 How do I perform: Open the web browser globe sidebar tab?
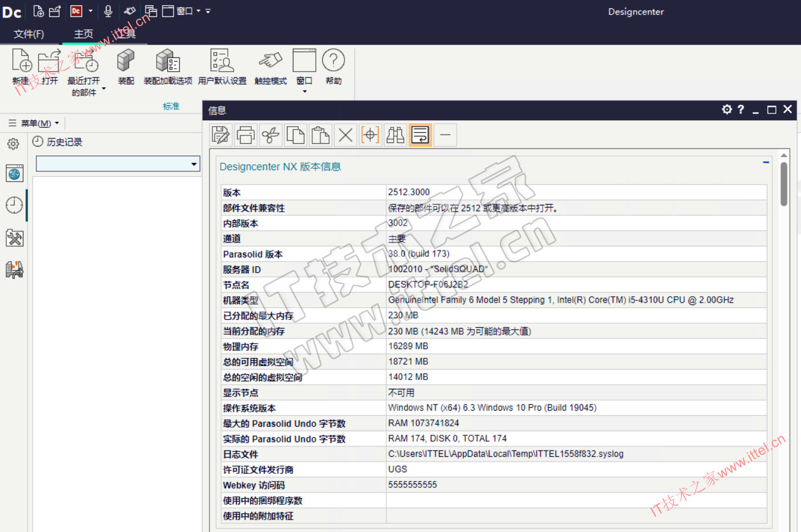tap(14, 174)
